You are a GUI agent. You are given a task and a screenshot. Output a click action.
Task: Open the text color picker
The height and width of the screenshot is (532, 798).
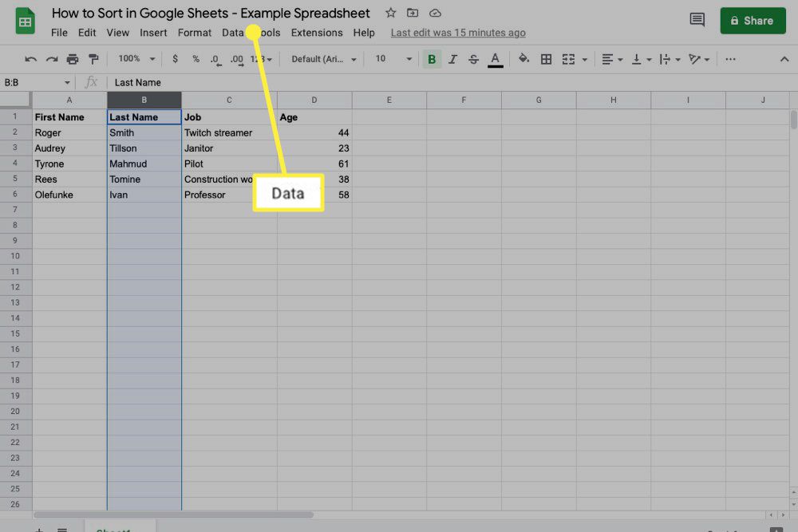point(496,60)
